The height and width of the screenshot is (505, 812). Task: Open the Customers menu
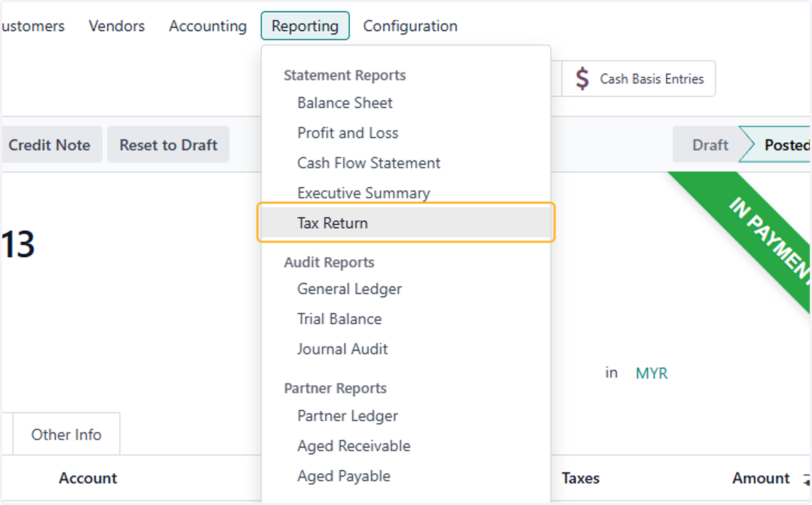point(33,26)
